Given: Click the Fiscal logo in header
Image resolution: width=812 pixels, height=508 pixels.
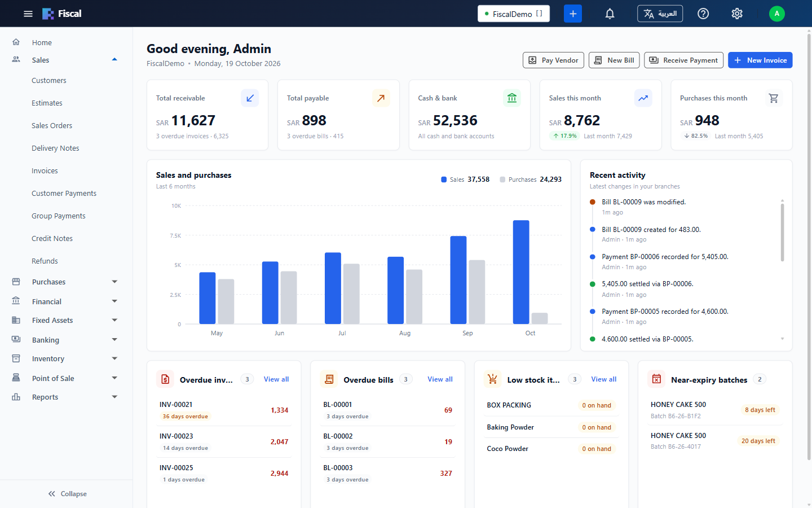Looking at the screenshot, I should (x=62, y=14).
